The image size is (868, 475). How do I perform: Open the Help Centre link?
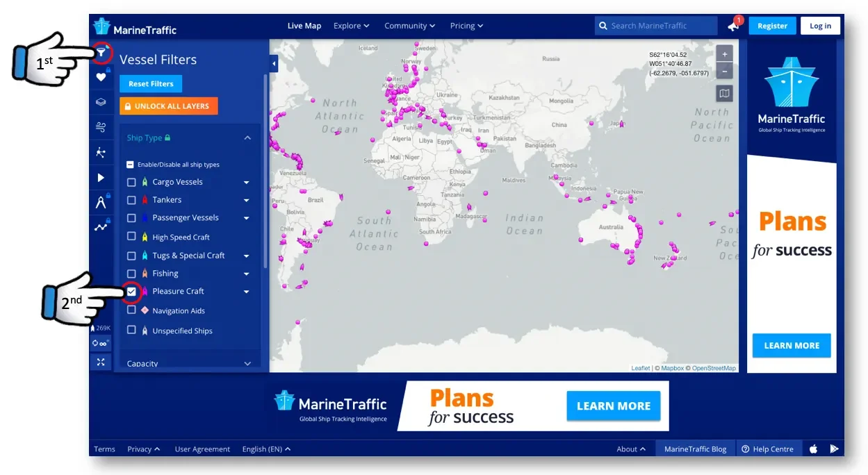click(x=768, y=449)
